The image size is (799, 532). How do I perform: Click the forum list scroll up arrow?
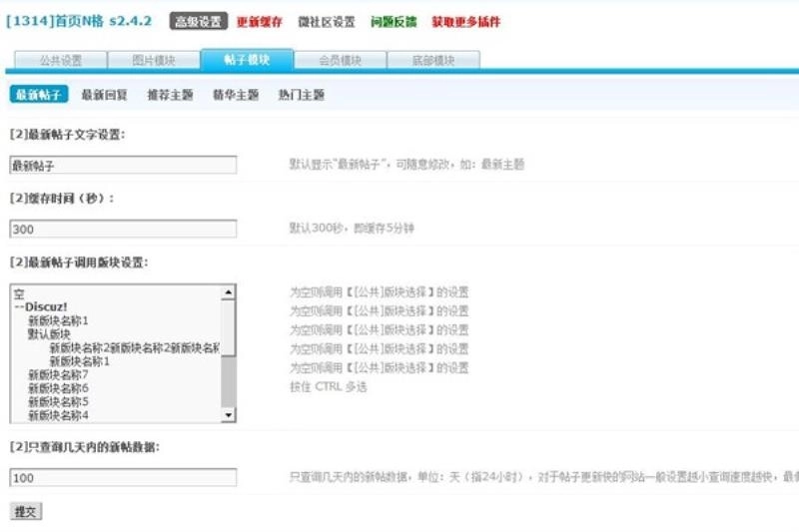coord(229,292)
